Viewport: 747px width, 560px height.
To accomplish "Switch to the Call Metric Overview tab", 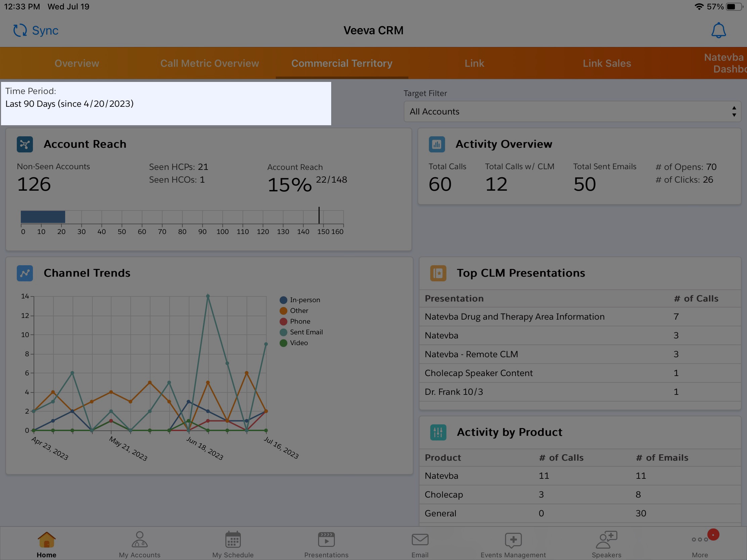I will tap(209, 63).
